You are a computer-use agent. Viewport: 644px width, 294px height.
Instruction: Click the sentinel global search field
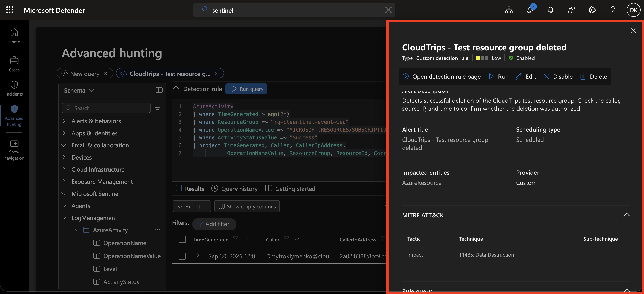click(x=294, y=10)
